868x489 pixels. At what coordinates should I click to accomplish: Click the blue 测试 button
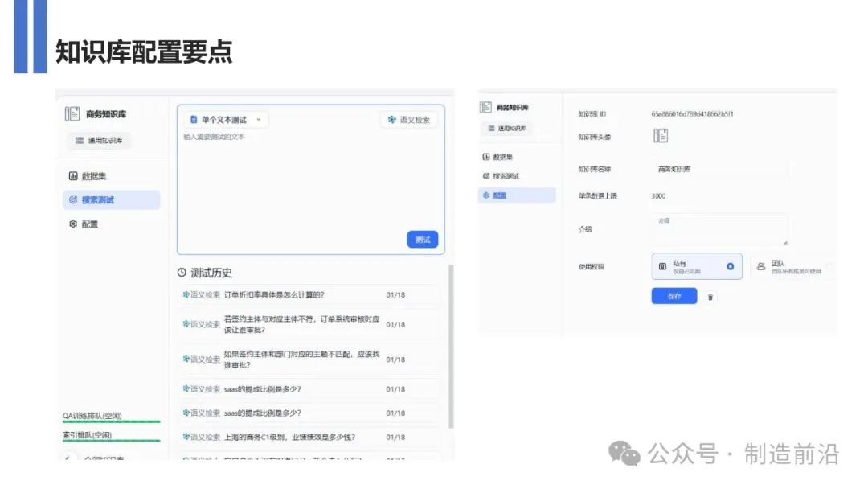(422, 239)
